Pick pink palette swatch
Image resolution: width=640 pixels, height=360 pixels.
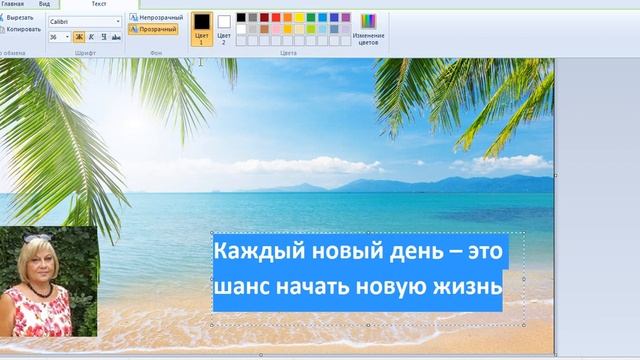tap(276, 29)
